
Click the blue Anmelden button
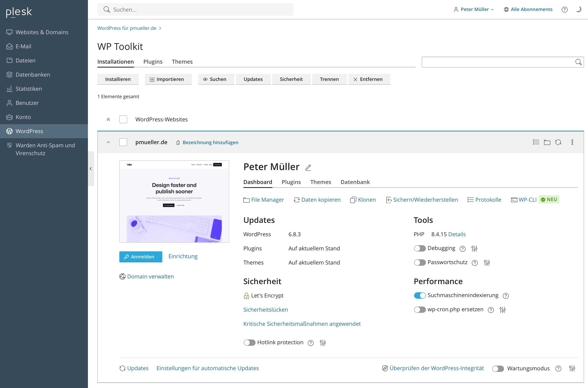[x=141, y=257]
